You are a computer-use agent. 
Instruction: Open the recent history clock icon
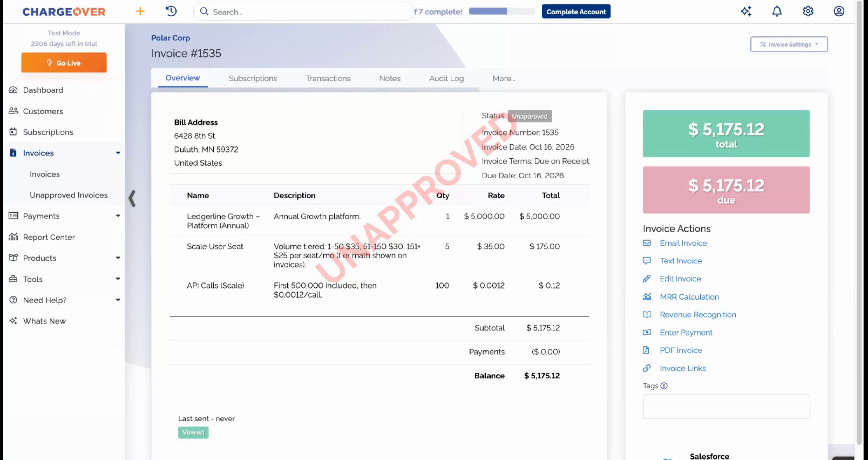[171, 11]
